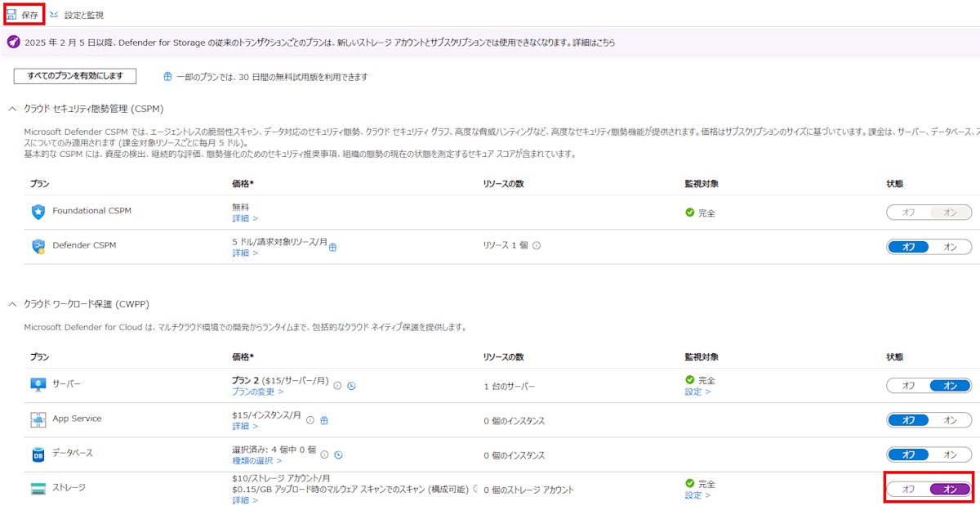Open 詳細 link for App Service
This screenshot has width=980, height=506.
pyautogui.click(x=245, y=426)
